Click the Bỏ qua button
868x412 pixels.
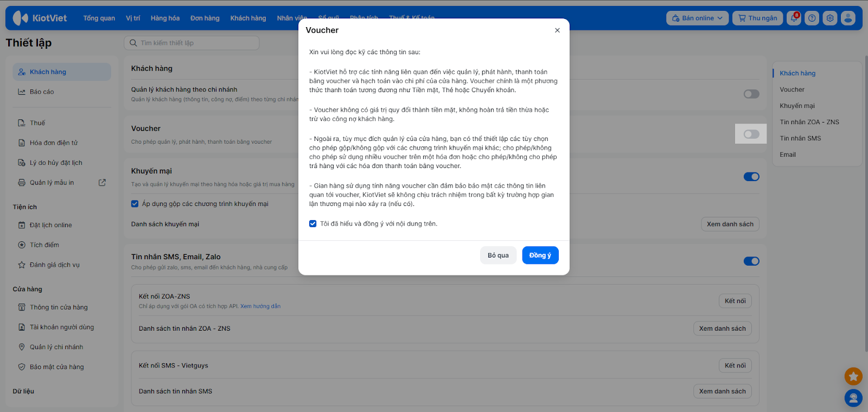pos(498,255)
